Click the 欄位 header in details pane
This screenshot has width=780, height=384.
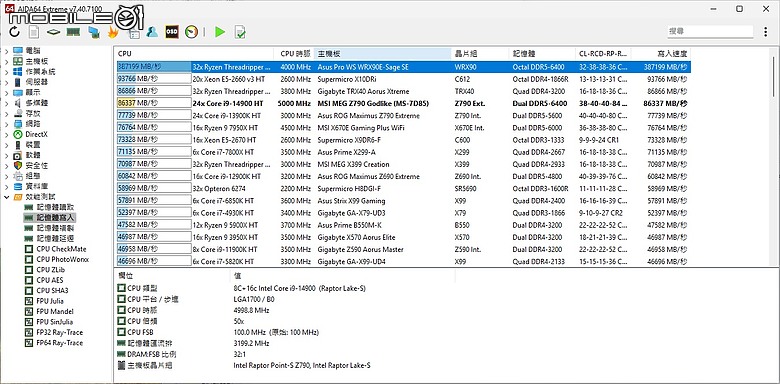click(172, 275)
